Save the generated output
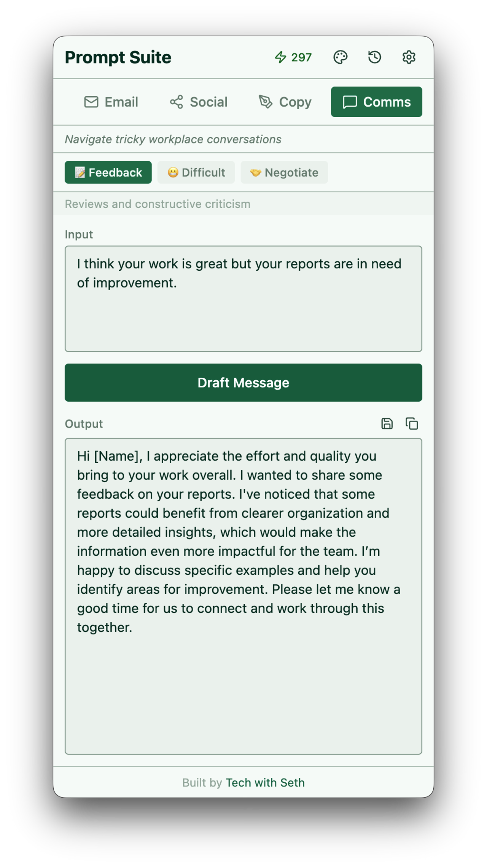 387,423
